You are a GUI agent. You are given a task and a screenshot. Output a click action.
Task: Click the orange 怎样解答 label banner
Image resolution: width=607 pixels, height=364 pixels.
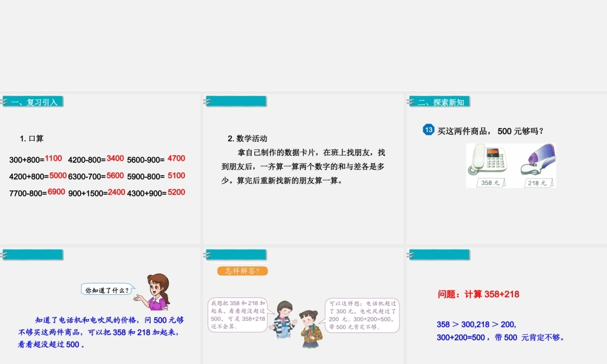241,271
